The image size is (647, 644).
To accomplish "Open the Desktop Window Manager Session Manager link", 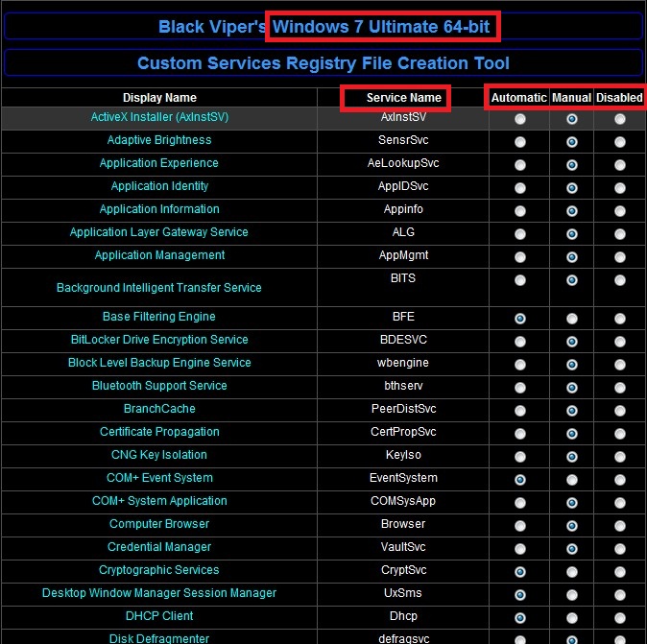I will point(159,593).
